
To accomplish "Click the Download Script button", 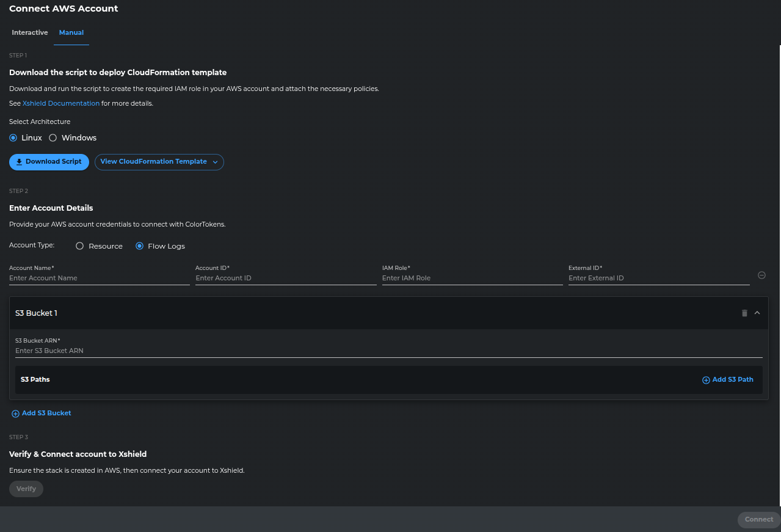I will point(49,162).
